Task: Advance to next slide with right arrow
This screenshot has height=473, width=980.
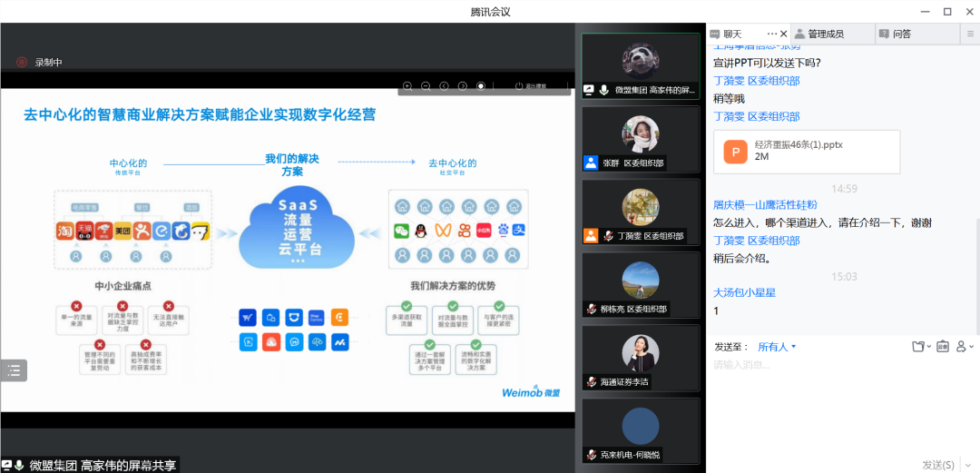Action: (463, 86)
